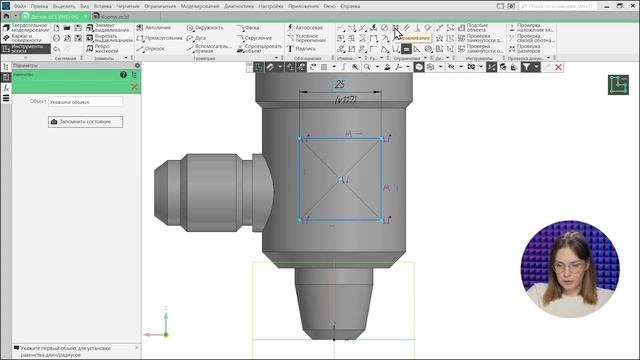This screenshot has height=360, width=640.
Task: Select Solid modeling toolset
Action: pyautogui.click(x=26, y=28)
